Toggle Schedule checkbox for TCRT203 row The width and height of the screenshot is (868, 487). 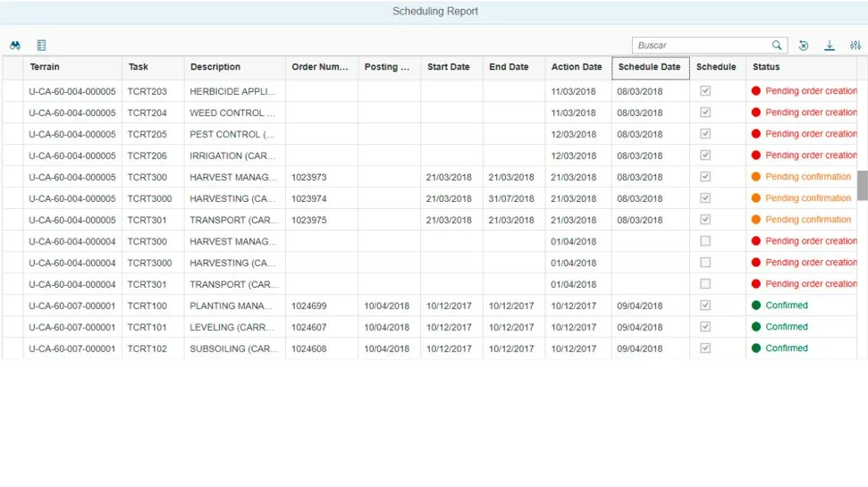[x=705, y=91]
